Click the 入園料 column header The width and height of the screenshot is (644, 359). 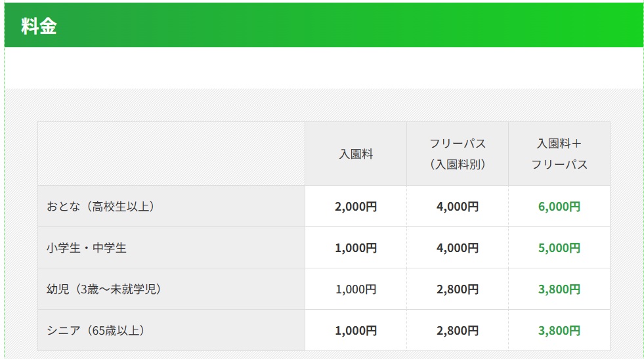tap(356, 154)
